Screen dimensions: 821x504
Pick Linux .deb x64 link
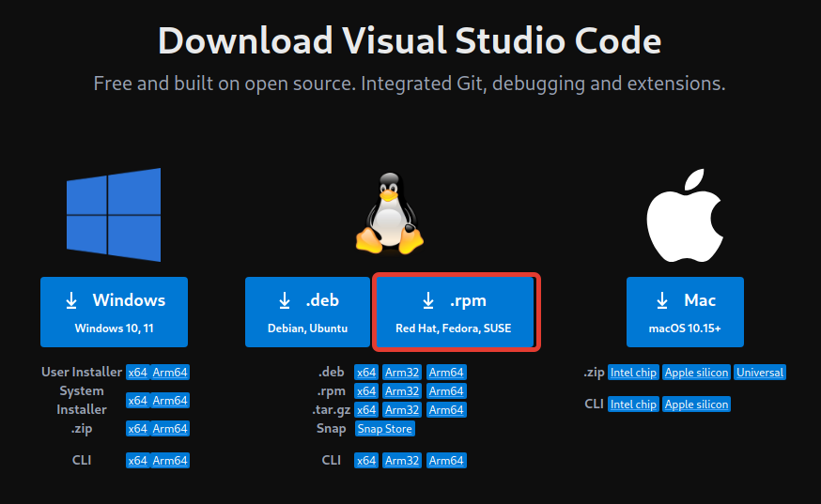[x=366, y=372]
